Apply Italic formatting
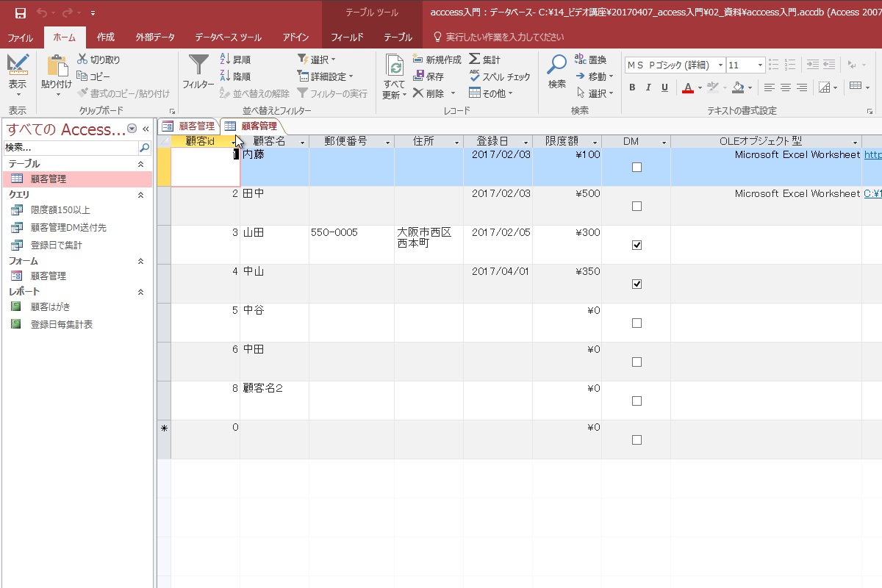This screenshot has width=882, height=588. [x=648, y=87]
